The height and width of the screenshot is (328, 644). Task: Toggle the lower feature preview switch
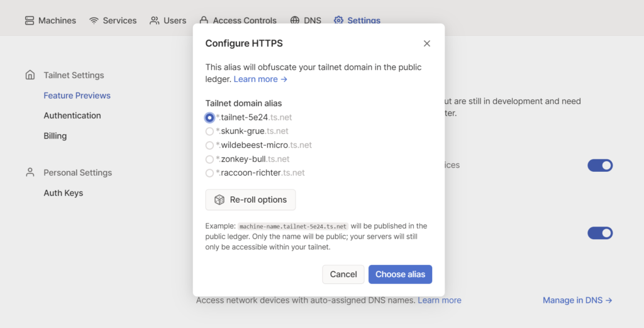600,233
